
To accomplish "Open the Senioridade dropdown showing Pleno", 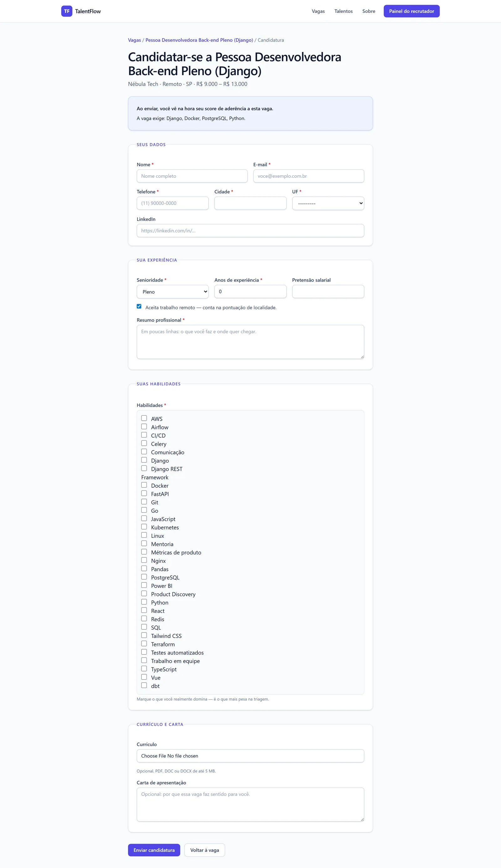I will [173, 292].
